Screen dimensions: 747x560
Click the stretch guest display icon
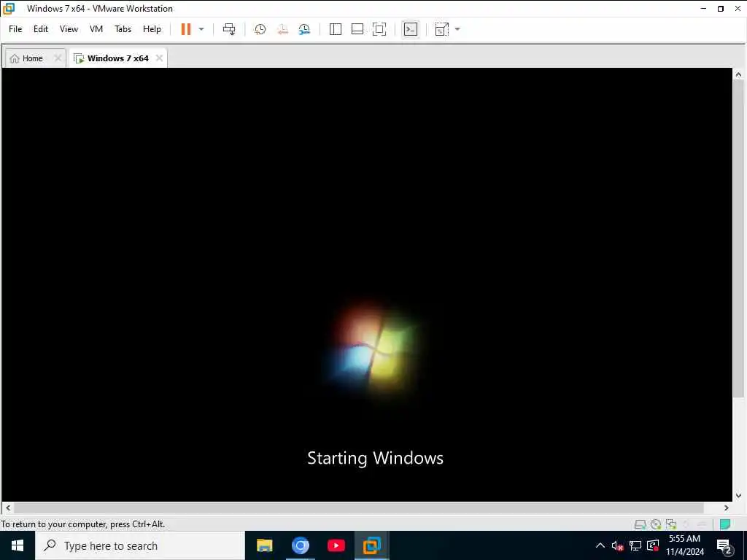441,29
